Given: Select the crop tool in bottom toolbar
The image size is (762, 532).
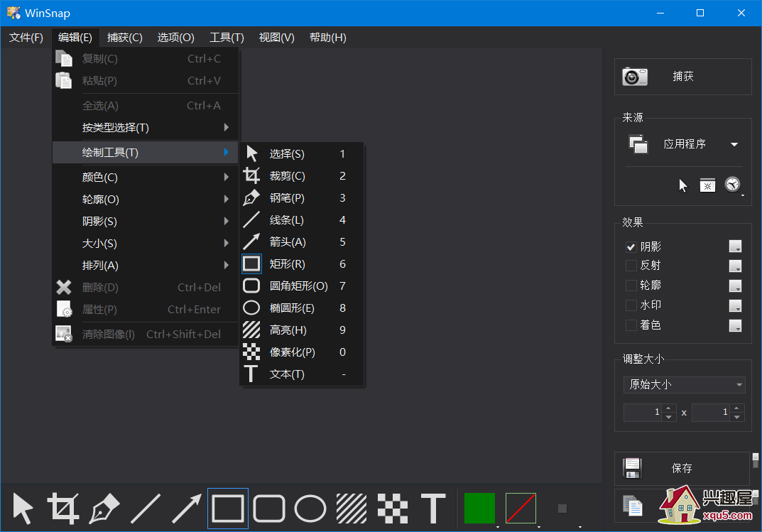Looking at the screenshot, I should [x=63, y=509].
